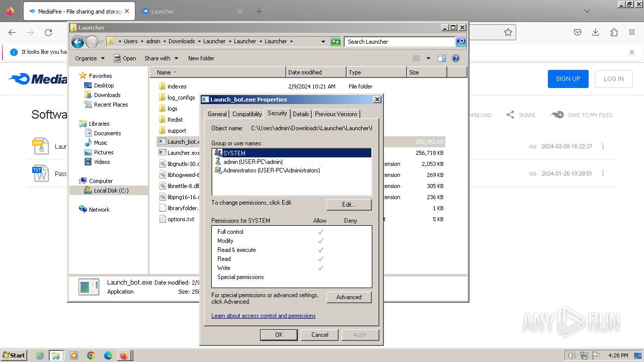Select libnettle-8.dll file
644x362 pixels.
(x=179, y=186)
